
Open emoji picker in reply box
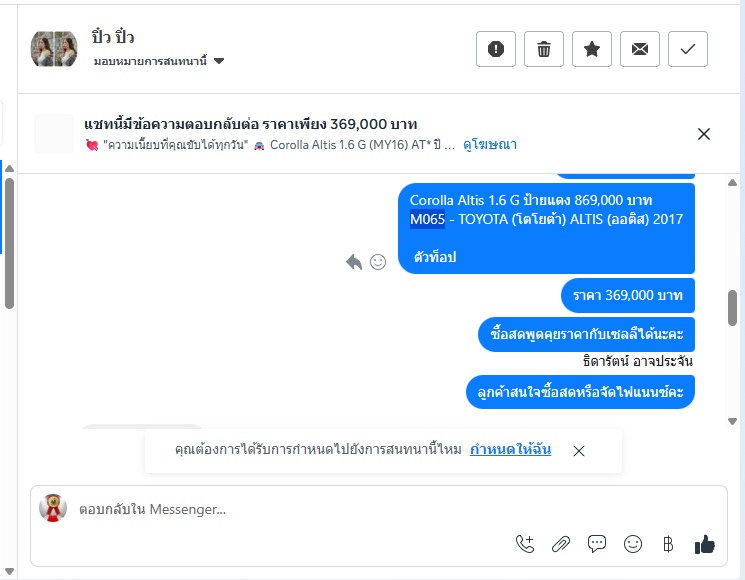coord(633,544)
